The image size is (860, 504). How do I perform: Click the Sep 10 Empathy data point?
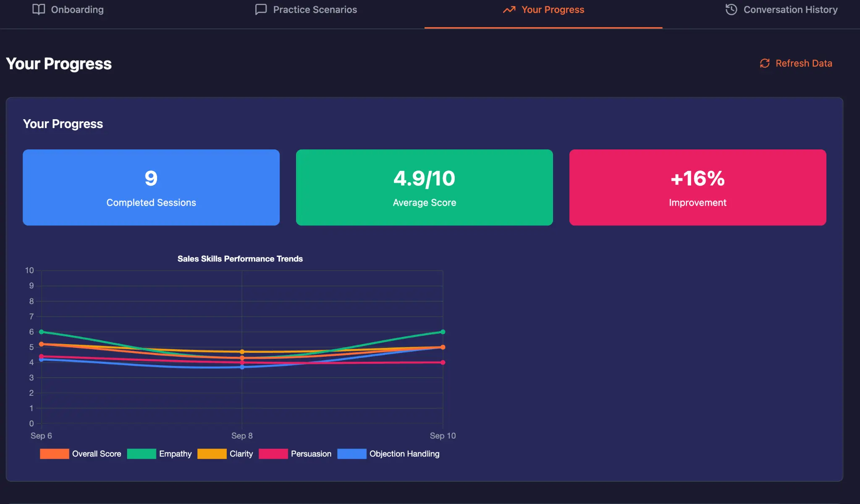coord(443,331)
